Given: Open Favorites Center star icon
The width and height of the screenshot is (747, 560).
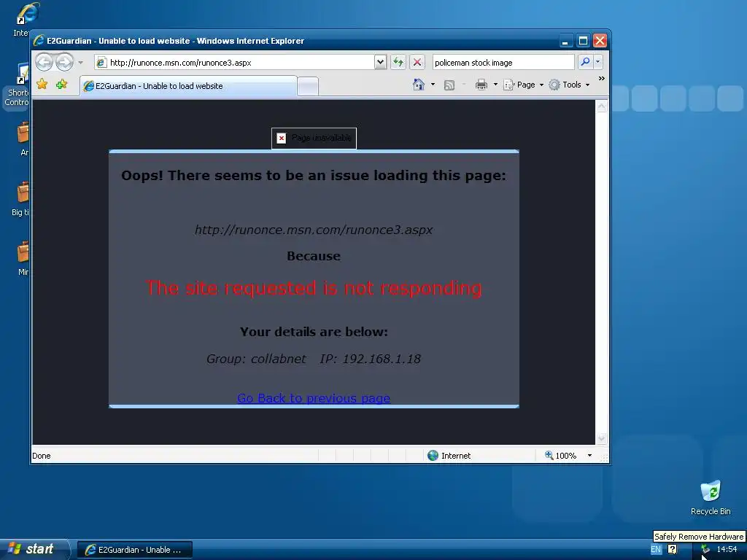Looking at the screenshot, I should (42, 85).
